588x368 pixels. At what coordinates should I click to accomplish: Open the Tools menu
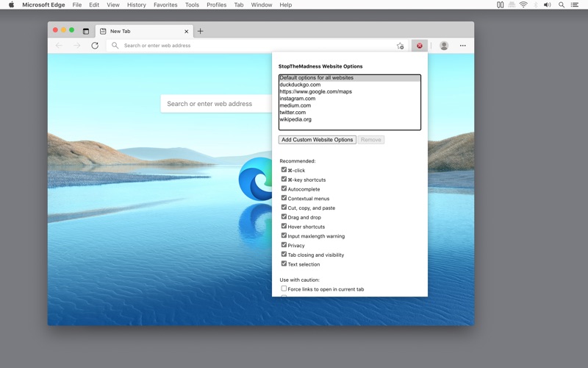(192, 5)
